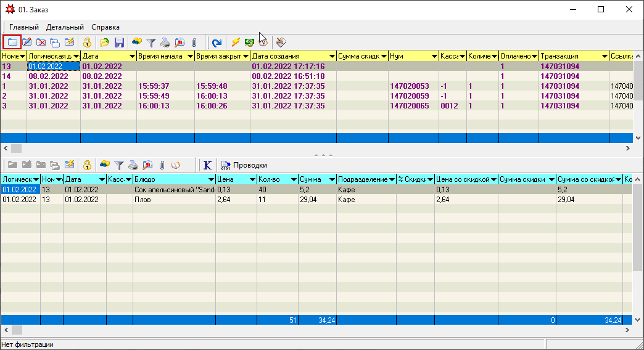Screen dimensions: 644x350
Task: Click the new record folder icon in top toolbar
Action: 12,43
